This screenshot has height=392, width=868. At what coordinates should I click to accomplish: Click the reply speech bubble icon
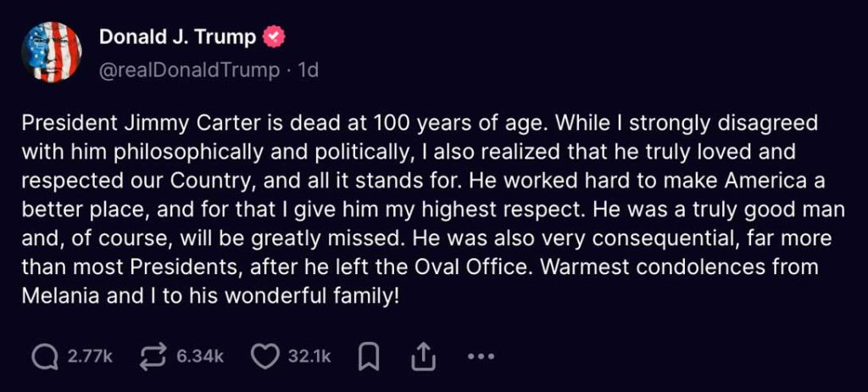click(44, 357)
